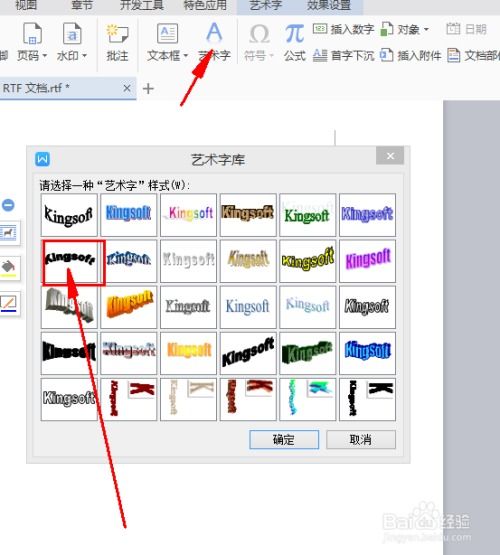Image resolution: width=500 pixels, height=555 pixels.
Task: Click the 水印 watermark icon
Action: pyautogui.click(x=72, y=34)
